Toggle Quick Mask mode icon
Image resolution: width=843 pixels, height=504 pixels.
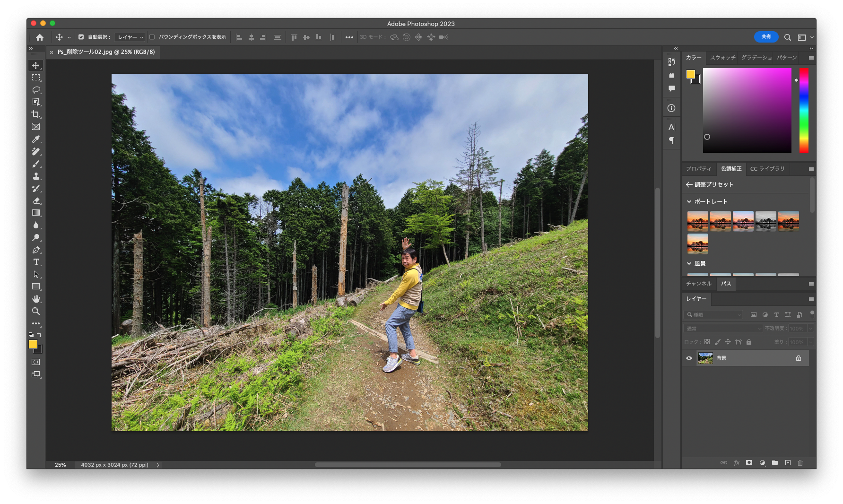[x=36, y=362]
